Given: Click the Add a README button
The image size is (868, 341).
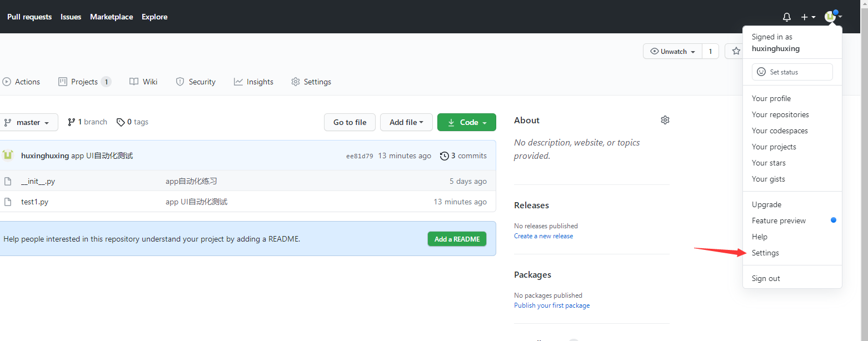Looking at the screenshot, I should click(457, 239).
